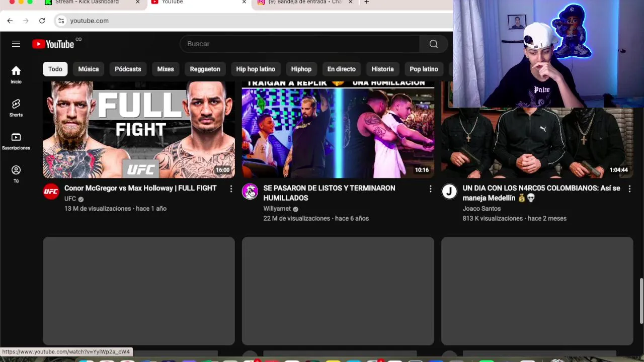Select the Mixes filter chip
Viewport: 644px width, 362px height.
166,69
